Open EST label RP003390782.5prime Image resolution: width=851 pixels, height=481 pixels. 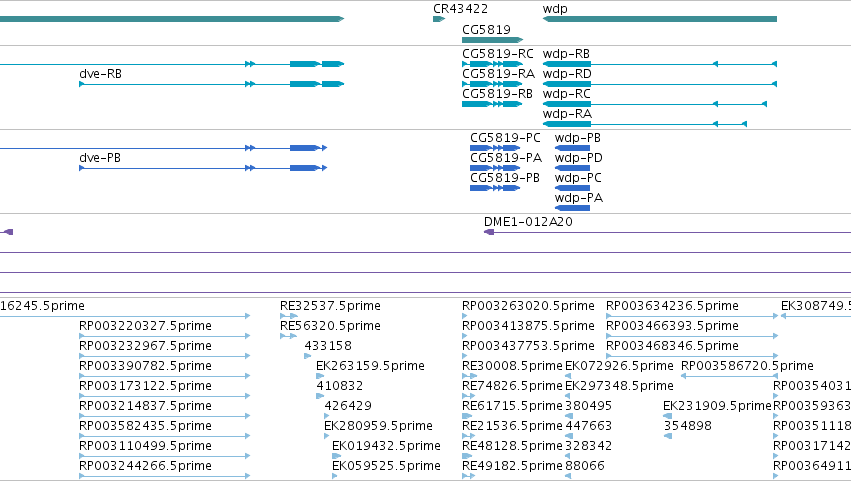145,366
